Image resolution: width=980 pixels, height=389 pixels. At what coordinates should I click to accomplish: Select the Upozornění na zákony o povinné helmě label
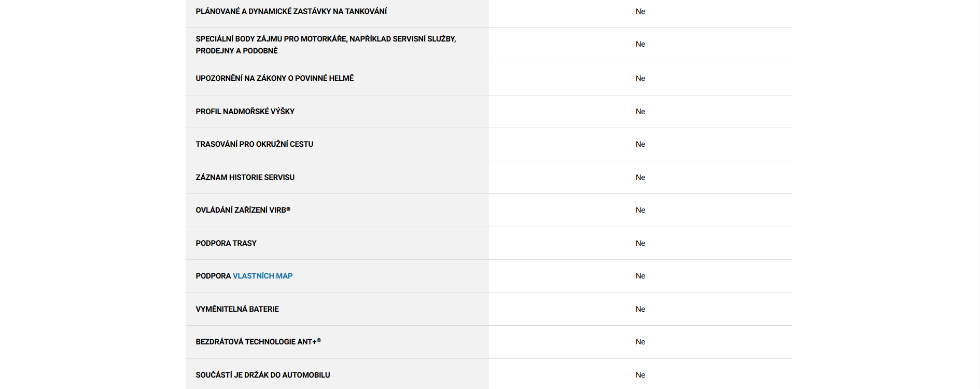274,78
